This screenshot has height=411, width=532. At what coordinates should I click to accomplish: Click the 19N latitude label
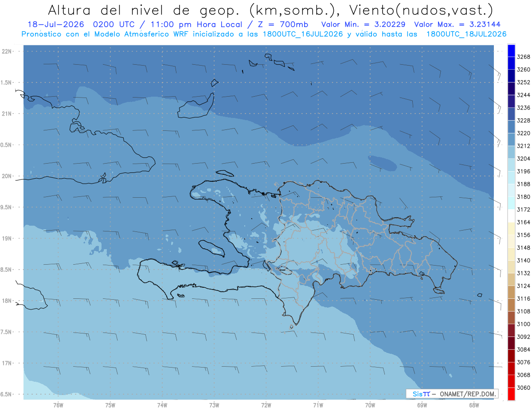tap(6, 239)
